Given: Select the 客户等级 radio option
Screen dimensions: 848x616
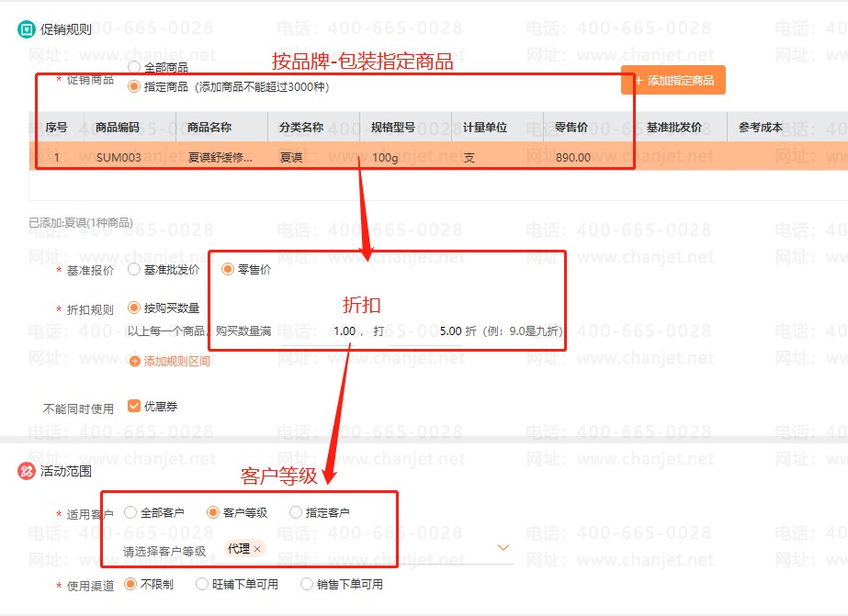Looking at the screenshot, I should coord(213,512).
